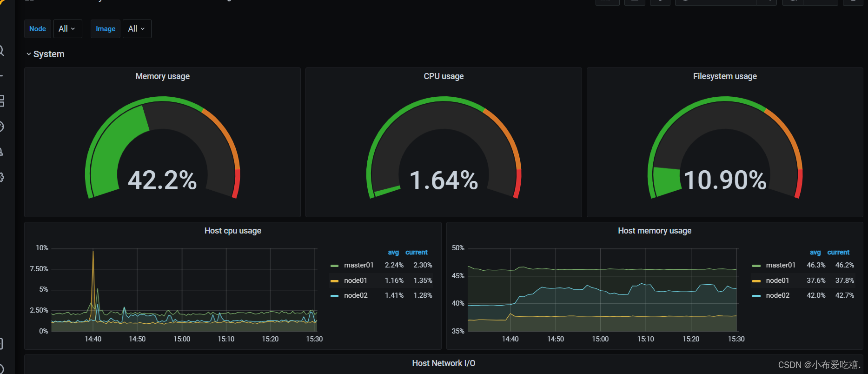This screenshot has width=868, height=374.
Task: Toggle node01 series in Host memory usage legend
Action: [777, 280]
